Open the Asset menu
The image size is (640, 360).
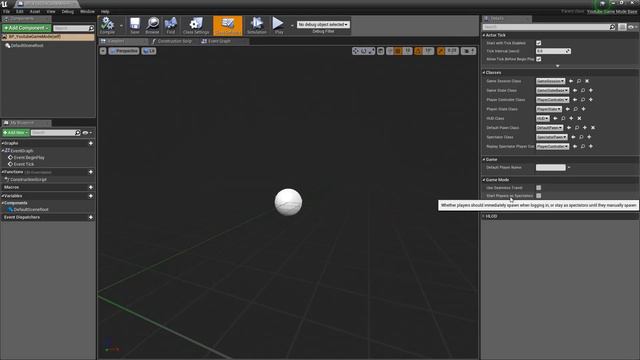pyautogui.click(x=35, y=11)
